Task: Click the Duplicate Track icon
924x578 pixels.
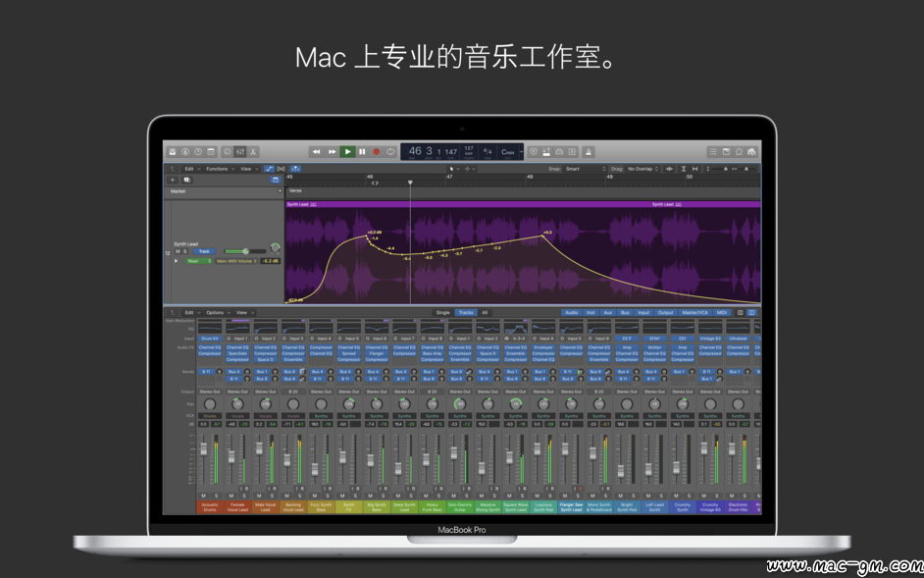Action: [186, 180]
